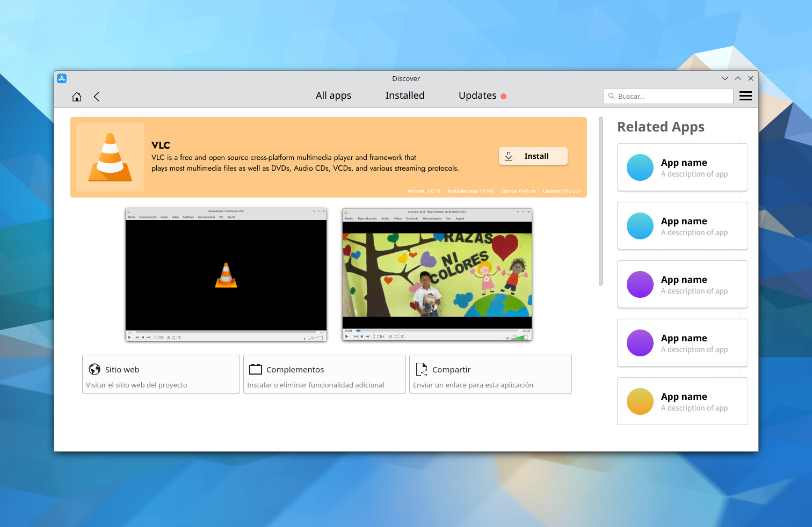Focus the Buscar search field
The height and width of the screenshot is (527, 812).
(669, 96)
